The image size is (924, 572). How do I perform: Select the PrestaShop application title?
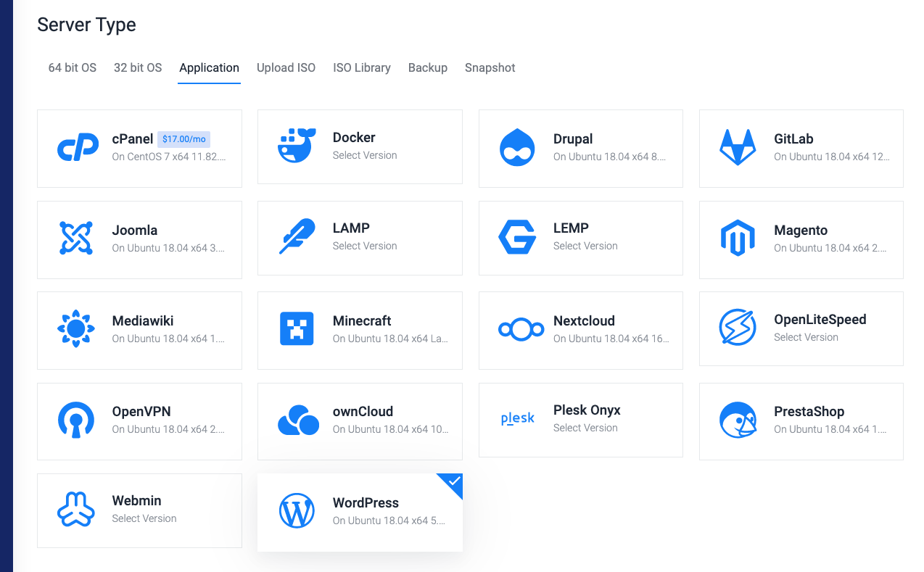click(x=809, y=411)
